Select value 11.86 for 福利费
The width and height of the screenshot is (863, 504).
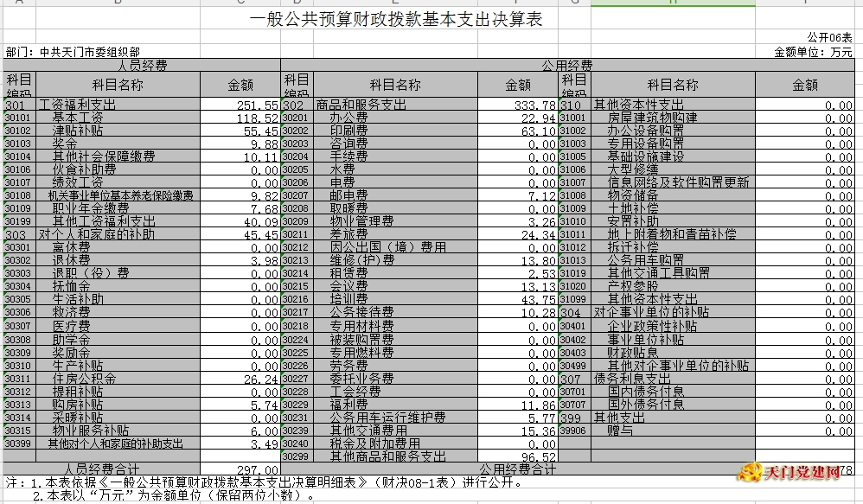point(518,405)
